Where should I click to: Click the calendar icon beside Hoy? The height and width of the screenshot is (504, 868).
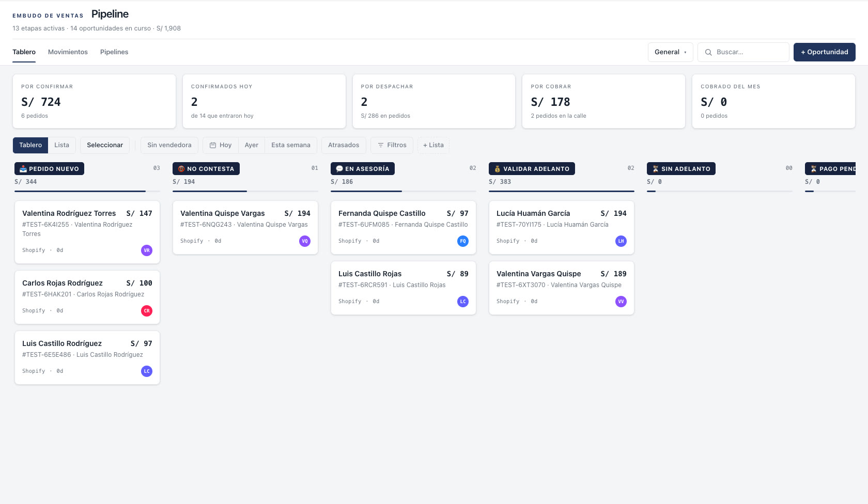click(212, 145)
